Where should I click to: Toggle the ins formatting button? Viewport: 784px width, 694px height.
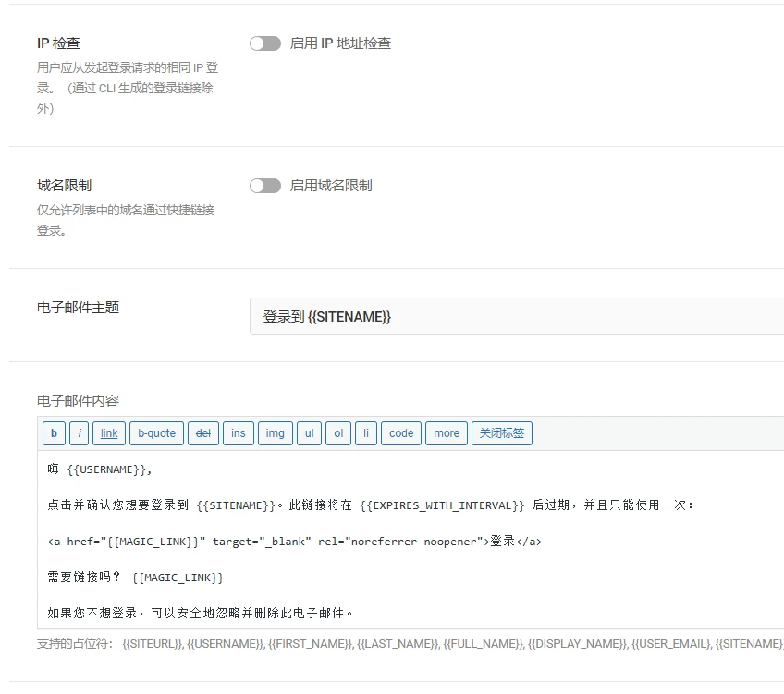238,432
